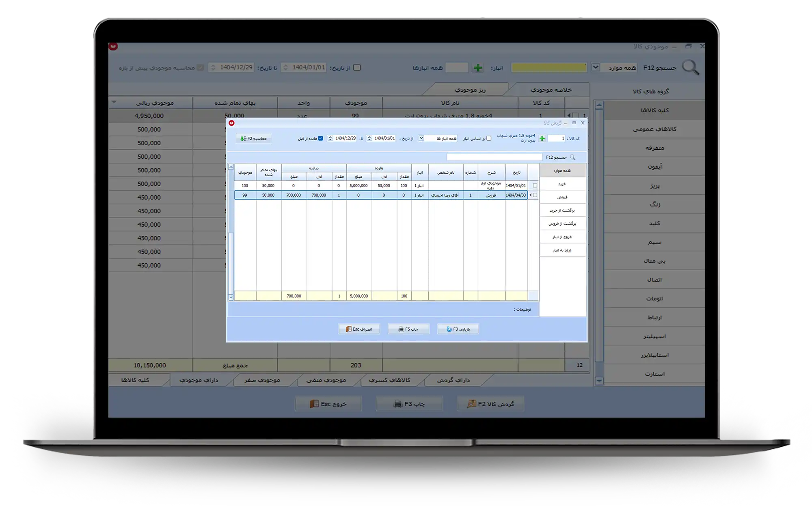This screenshot has height=506, width=812.
Task: Select the همه موارد filter in the dialog side list
Action: pos(562,171)
